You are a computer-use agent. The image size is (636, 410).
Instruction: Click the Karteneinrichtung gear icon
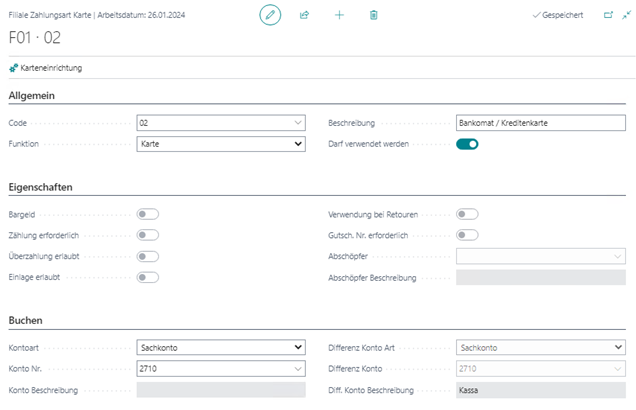[13, 68]
